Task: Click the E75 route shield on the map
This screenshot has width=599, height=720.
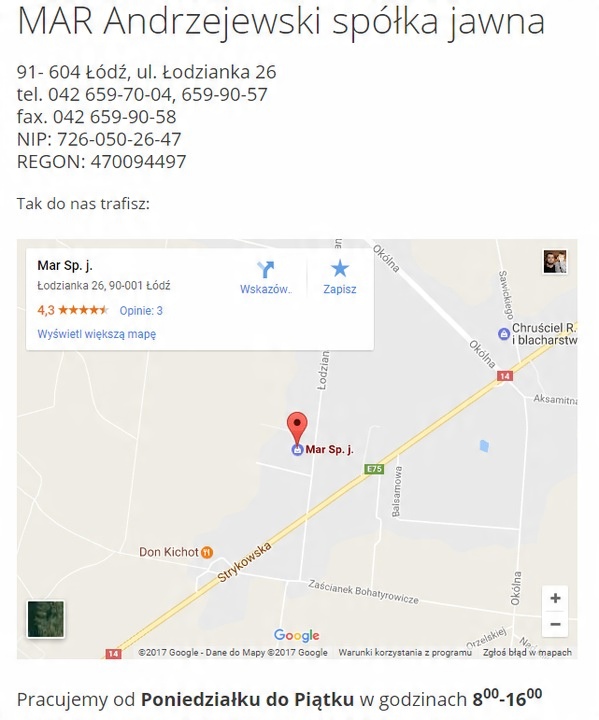Action: tap(374, 469)
